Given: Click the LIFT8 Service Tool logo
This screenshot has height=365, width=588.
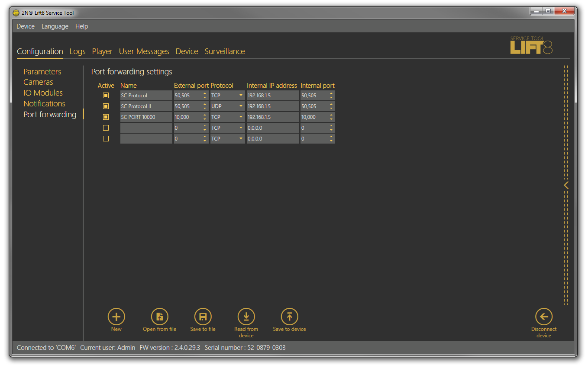Looking at the screenshot, I should point(531,45).
